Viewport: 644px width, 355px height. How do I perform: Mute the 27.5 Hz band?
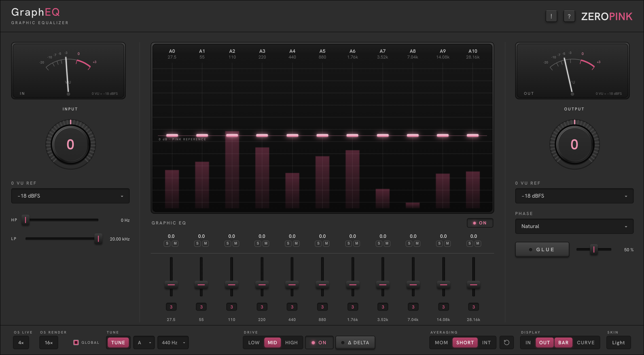click(x=175, y=243)
